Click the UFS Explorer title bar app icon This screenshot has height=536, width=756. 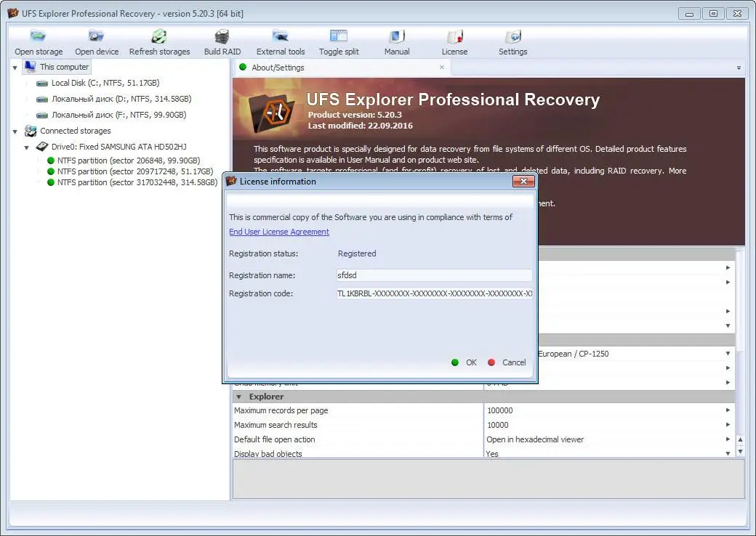click(x=13, y=13)
